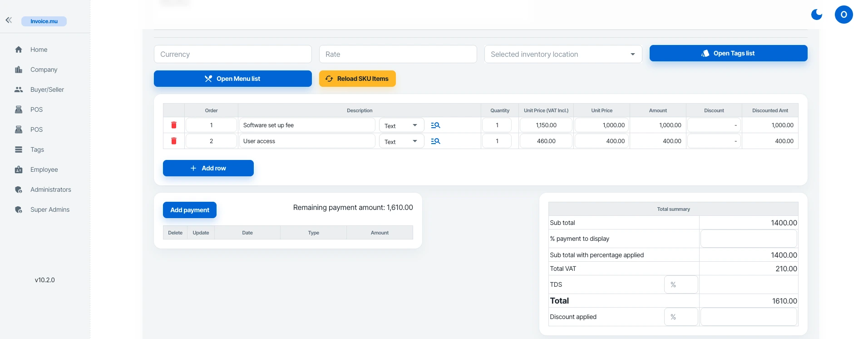Click the Employee badge icon

tap(19, 169)
